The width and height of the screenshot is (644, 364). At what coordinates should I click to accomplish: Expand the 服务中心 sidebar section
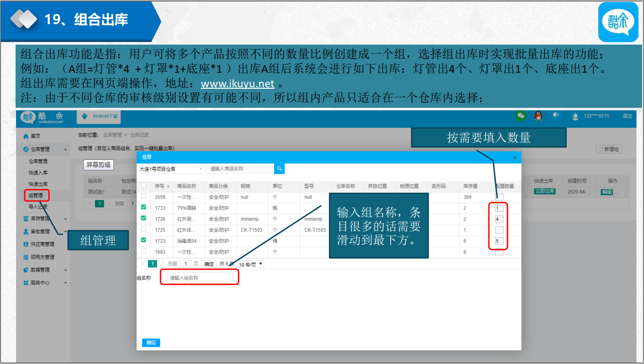[x=65, y=283]
